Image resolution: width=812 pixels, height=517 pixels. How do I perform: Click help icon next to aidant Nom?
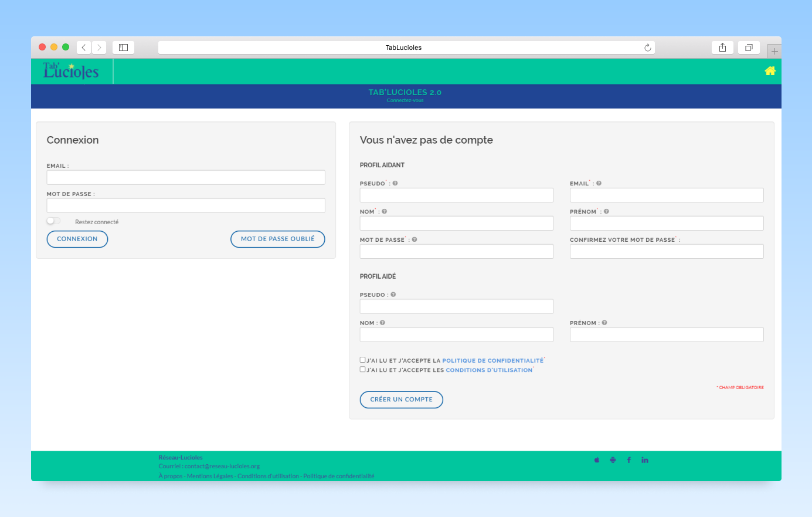tap(385, 211)
